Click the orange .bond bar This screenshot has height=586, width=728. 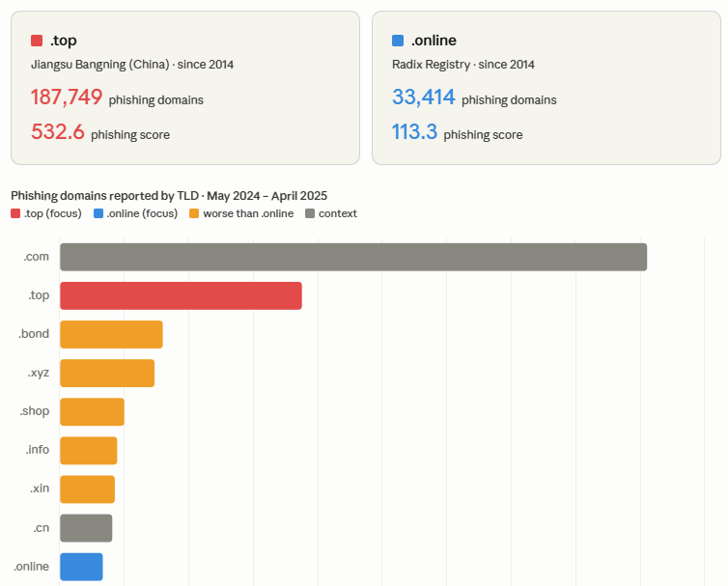(111, 334)
